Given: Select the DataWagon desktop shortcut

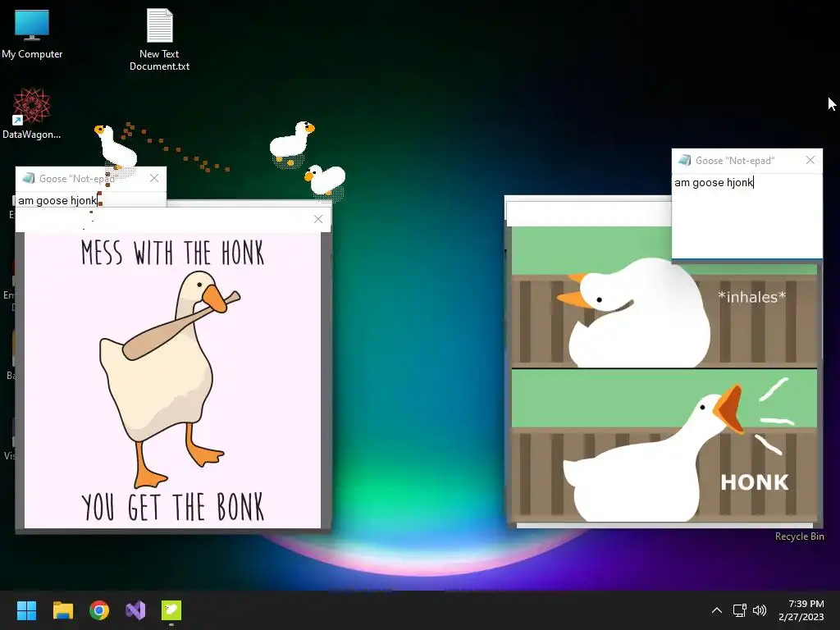Looking at the screenshot, I should [x=31, y=113].
